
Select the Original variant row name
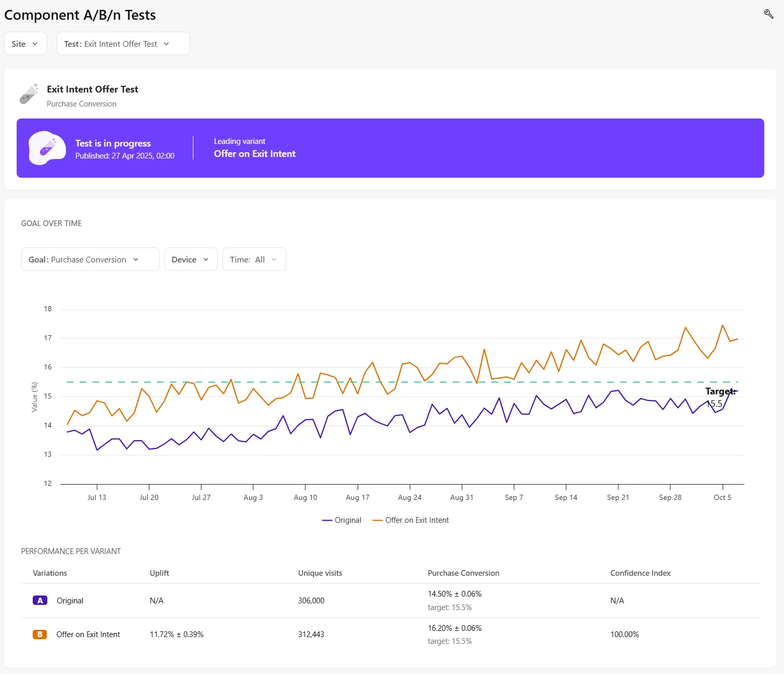[70, 600]
